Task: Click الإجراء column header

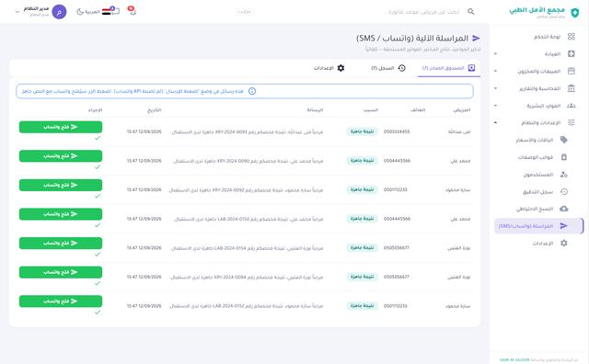Action: 95,110
